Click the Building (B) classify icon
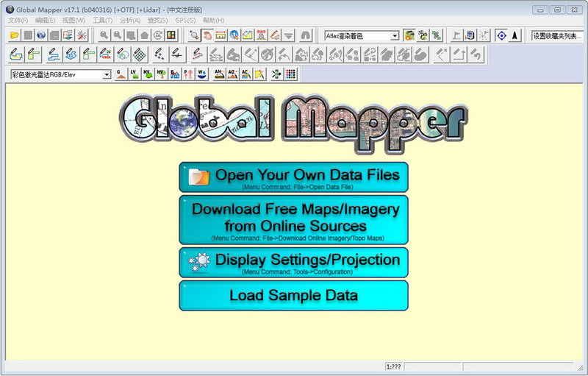 click(175, 74)
